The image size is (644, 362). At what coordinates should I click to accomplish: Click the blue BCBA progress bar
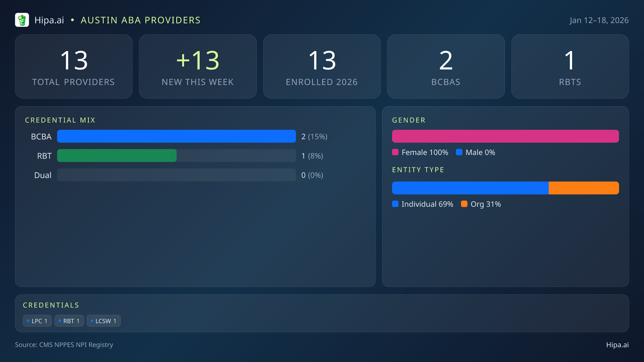(x=177, y=136)
